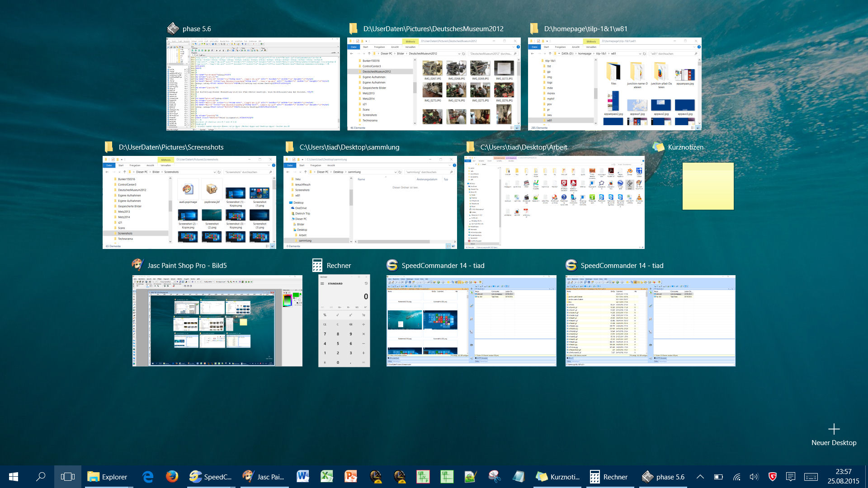Switch to the Rechner calculator window thumbnail
This screenshot has height=488, width=868.
click(x=344, y=320)
